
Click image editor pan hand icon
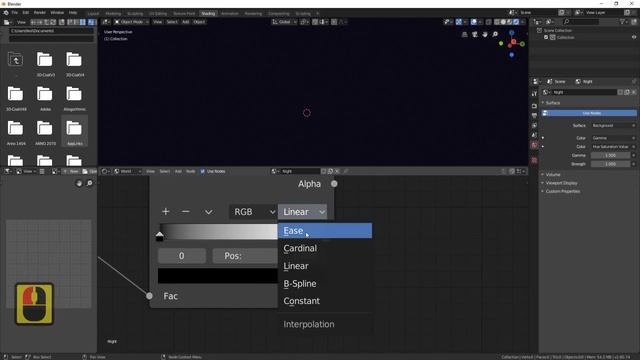tap(79, 184)
